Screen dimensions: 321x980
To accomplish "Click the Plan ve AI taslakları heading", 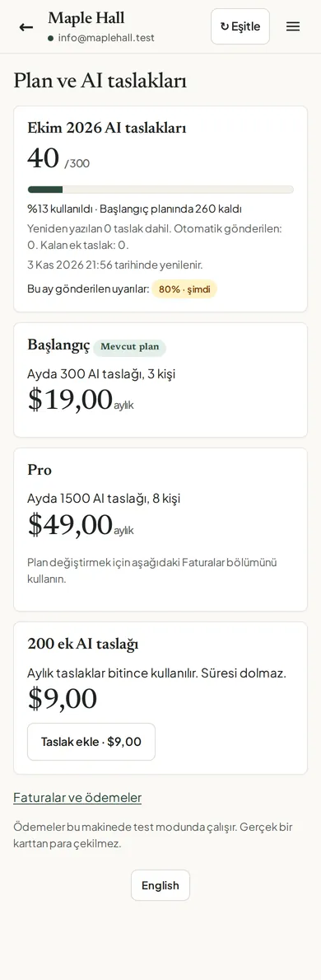I will tap(100, 82).
